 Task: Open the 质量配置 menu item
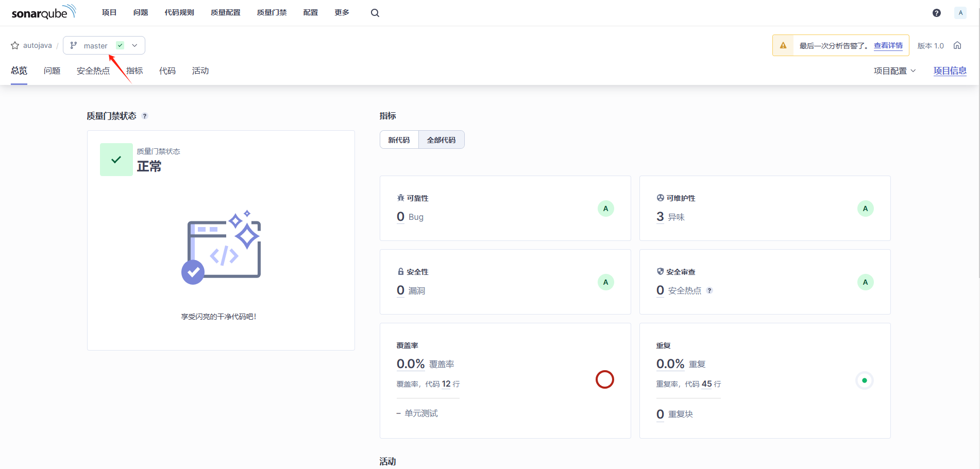click(x=226, y=12)
